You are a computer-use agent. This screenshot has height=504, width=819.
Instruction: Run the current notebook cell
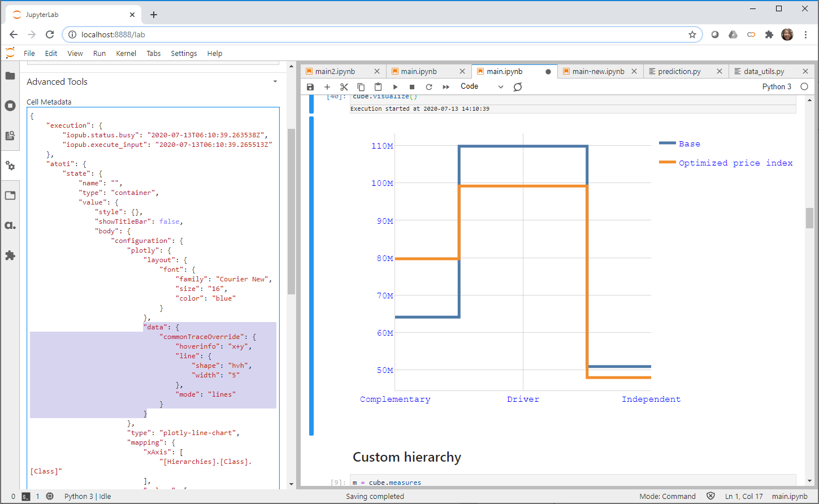pyautogui.click(x=395, y=86)
